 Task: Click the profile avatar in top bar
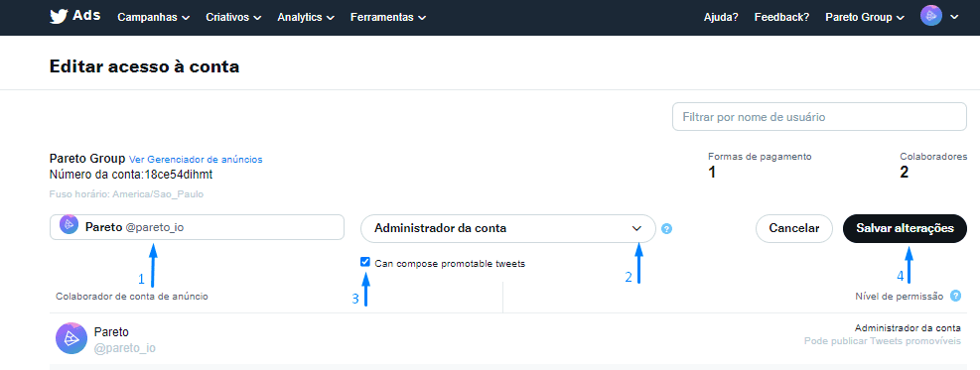coord(931,16)
